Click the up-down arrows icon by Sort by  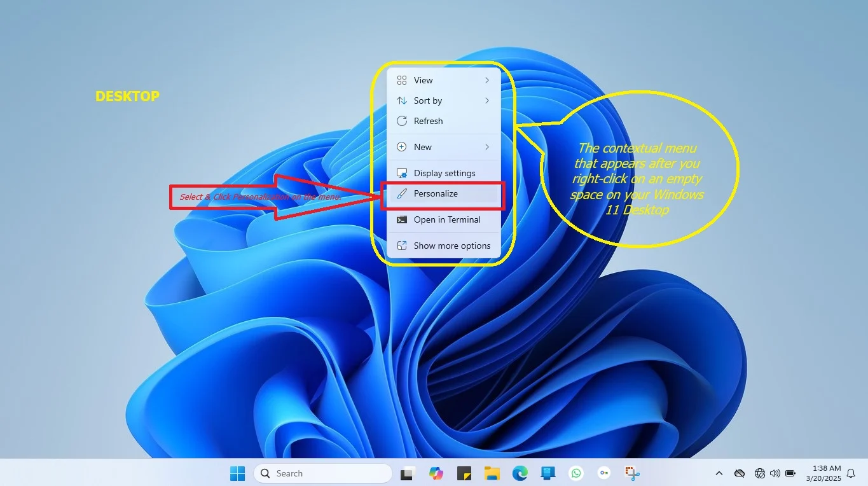[x=402, y=101]
